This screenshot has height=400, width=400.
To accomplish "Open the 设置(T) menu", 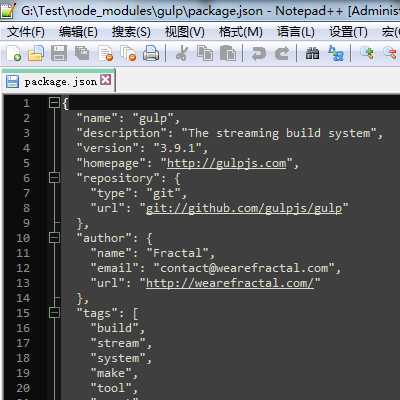I will (x=348, y=32).
